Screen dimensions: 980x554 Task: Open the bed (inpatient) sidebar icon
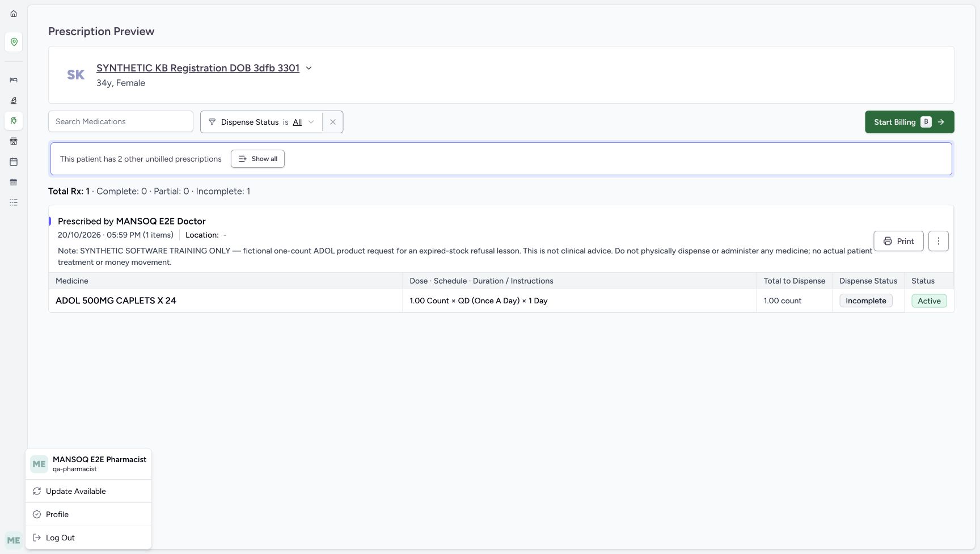[x=14, y=80]
